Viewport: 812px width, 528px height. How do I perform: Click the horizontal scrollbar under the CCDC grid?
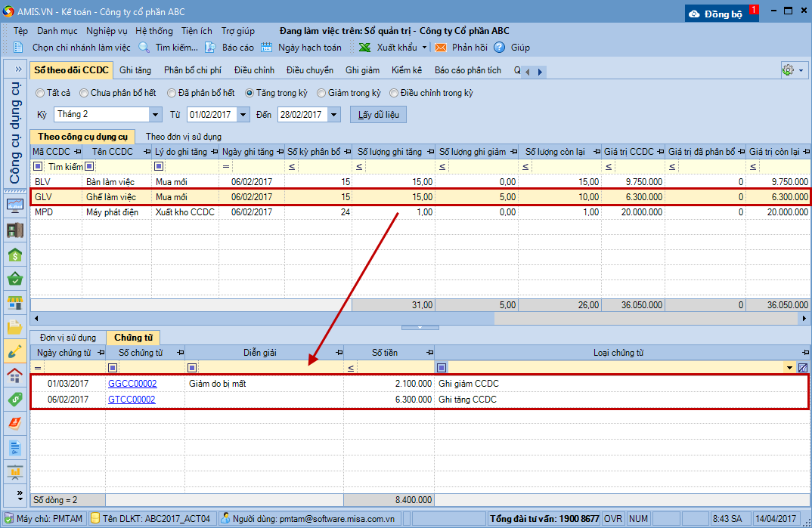coord(265,318)
